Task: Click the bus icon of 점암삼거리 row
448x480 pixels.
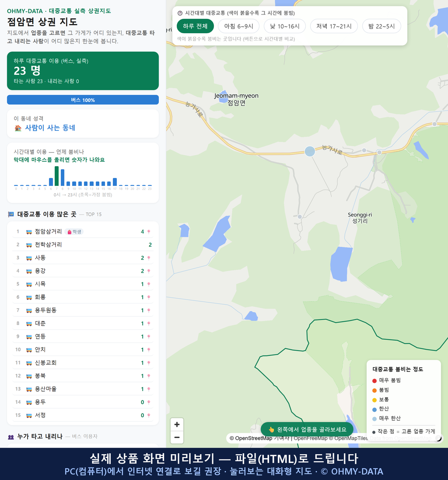Action: [x=29, y=232]
